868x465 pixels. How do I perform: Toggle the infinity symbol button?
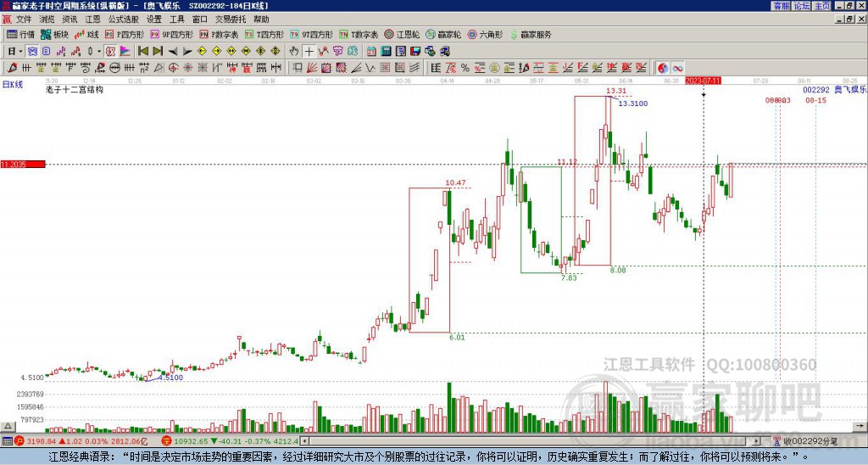click(677, 68)
